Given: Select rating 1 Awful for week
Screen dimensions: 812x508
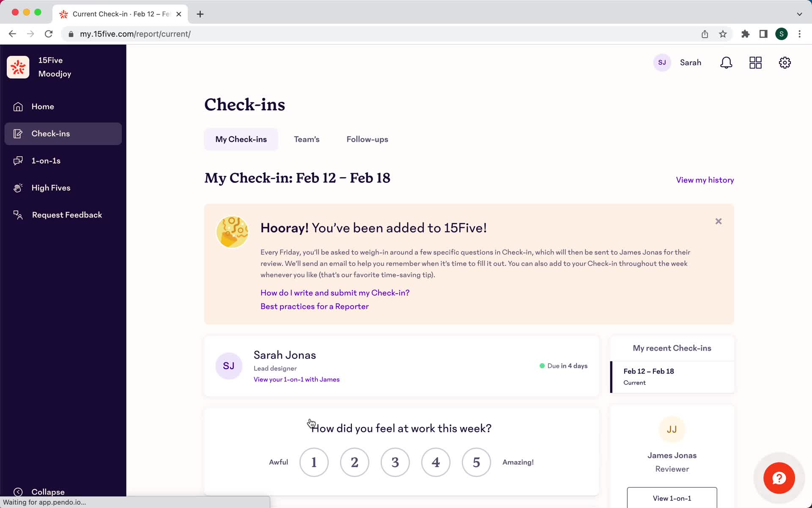Looking at the screenshot, I should coord(313,462).
